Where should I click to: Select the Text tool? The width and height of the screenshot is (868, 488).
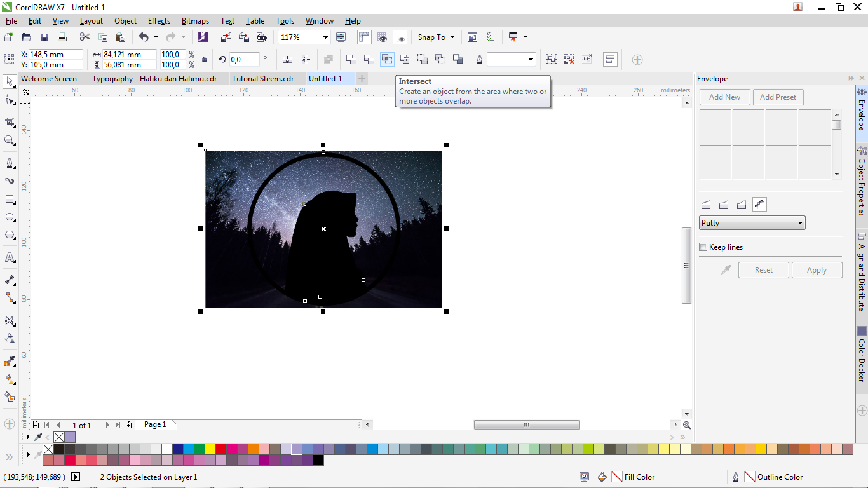point(10,257)
